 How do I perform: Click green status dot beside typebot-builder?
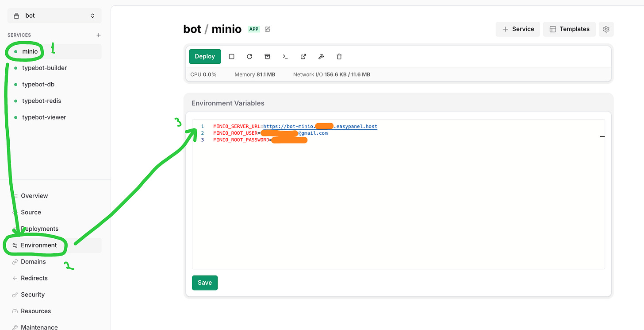[16, 68]
